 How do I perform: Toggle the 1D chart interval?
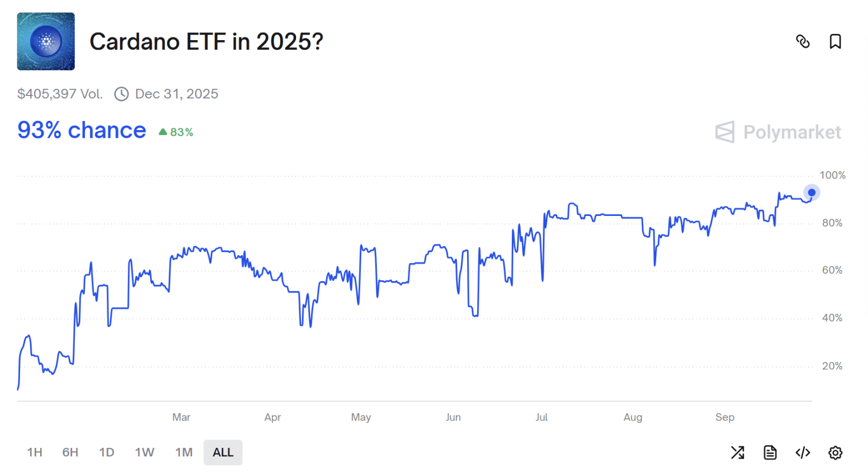click(106, 452)
